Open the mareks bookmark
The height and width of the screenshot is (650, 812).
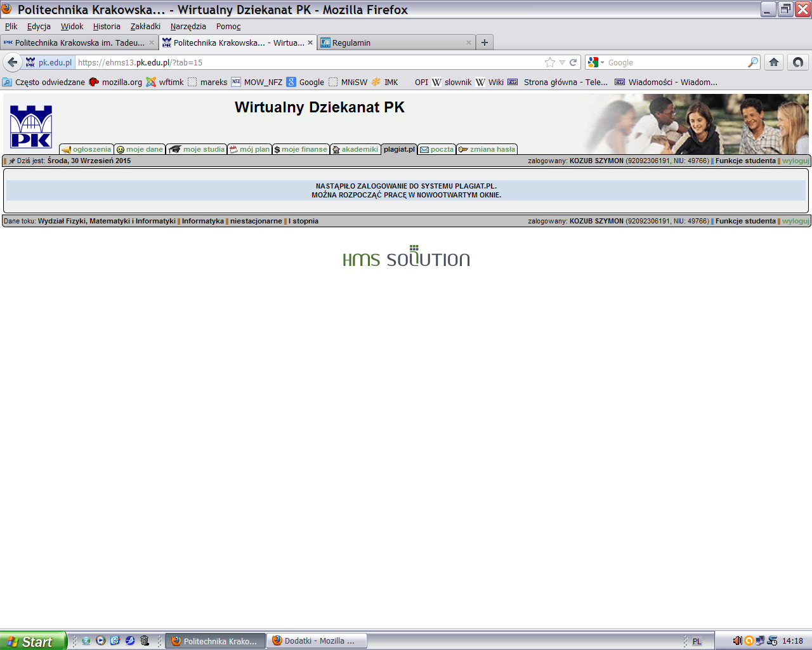(207, 82)
